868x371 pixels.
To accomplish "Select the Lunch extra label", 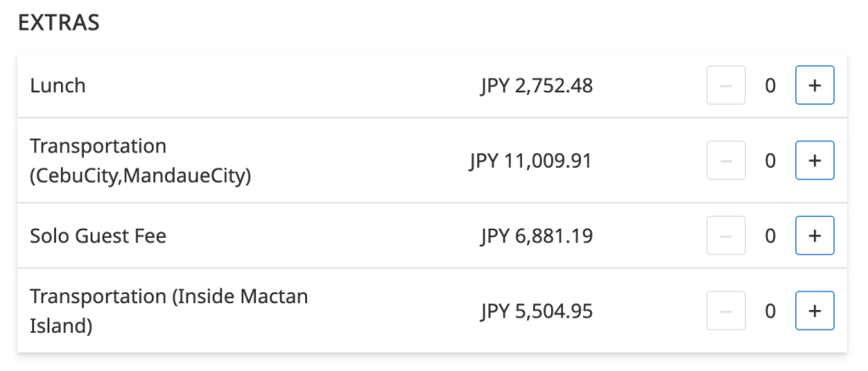I will tap(58, 86).
